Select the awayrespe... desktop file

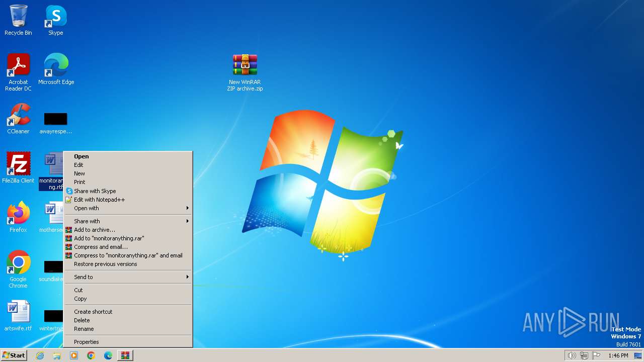tap(56, 122)
